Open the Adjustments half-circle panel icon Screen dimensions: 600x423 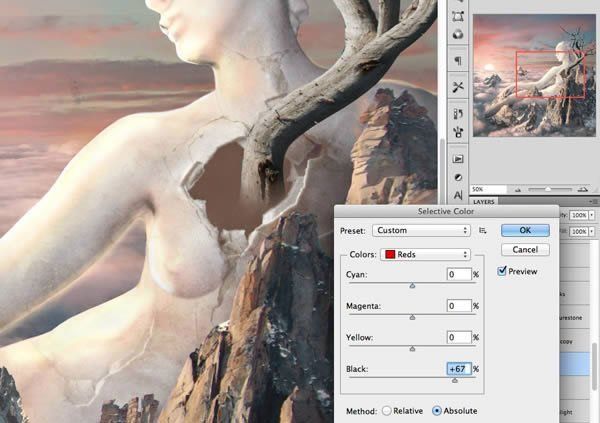(x=458, y=177)
